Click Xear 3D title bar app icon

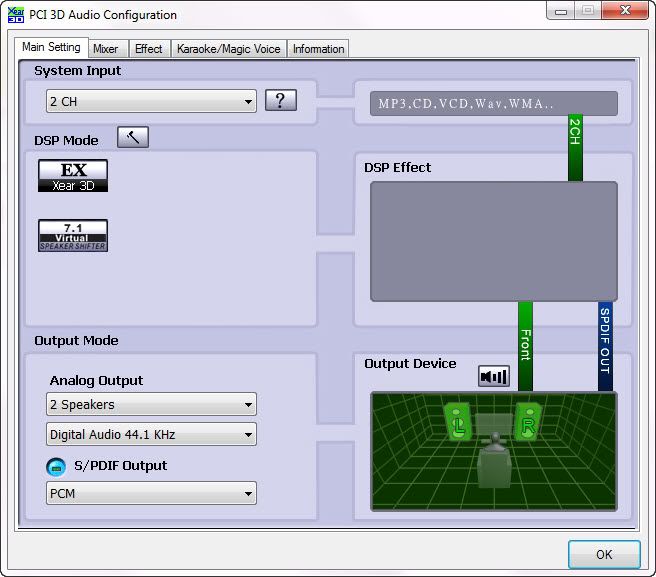tap(16, 15)
